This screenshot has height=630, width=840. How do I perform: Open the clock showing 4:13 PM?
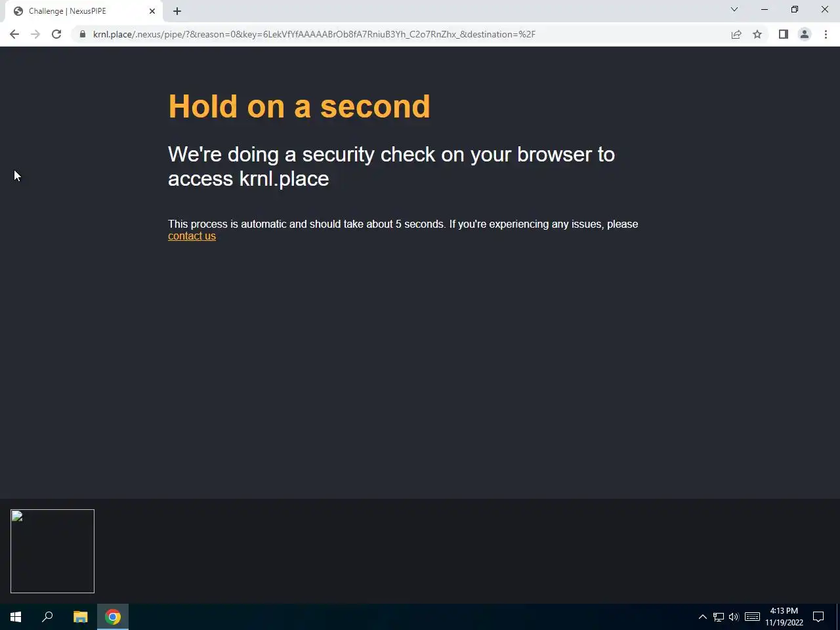tap(784, 617)
